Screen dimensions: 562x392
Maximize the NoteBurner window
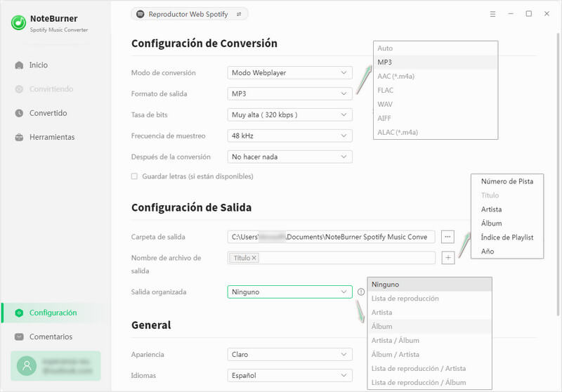click(x=529, y=13)
